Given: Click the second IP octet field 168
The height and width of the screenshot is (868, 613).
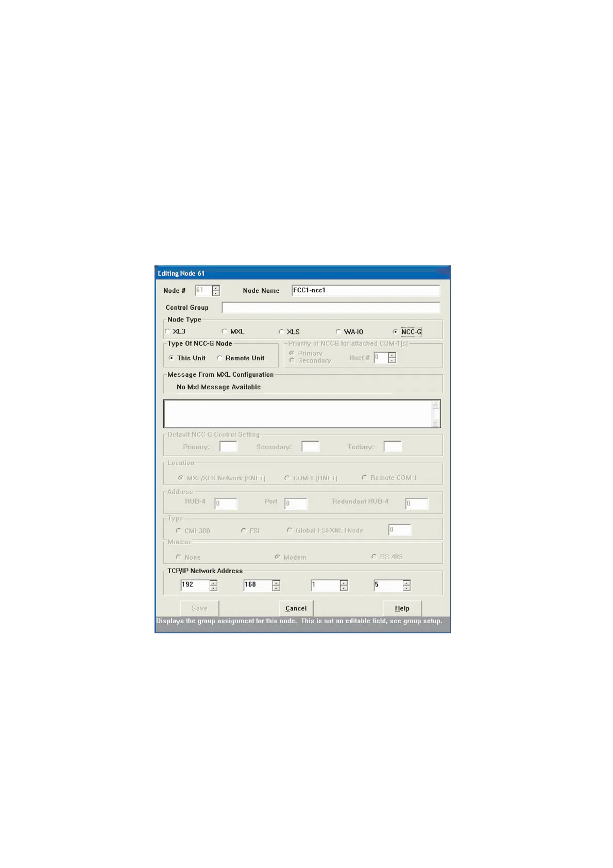Looking at the screenshot, I should point(258,585).
